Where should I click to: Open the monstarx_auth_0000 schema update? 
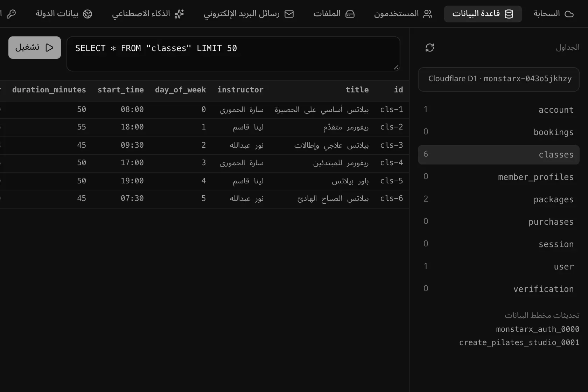(x=538, y=329)
